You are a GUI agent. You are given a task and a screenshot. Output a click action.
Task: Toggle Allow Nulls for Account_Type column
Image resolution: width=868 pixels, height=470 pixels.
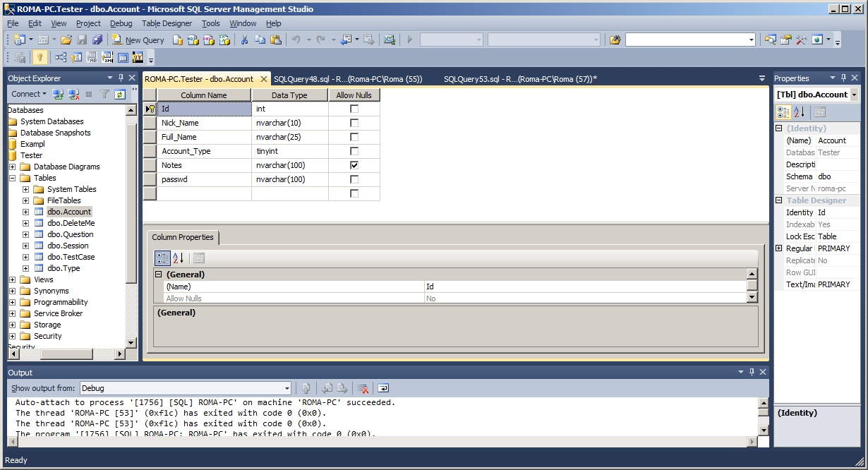[x=354, y=151]
